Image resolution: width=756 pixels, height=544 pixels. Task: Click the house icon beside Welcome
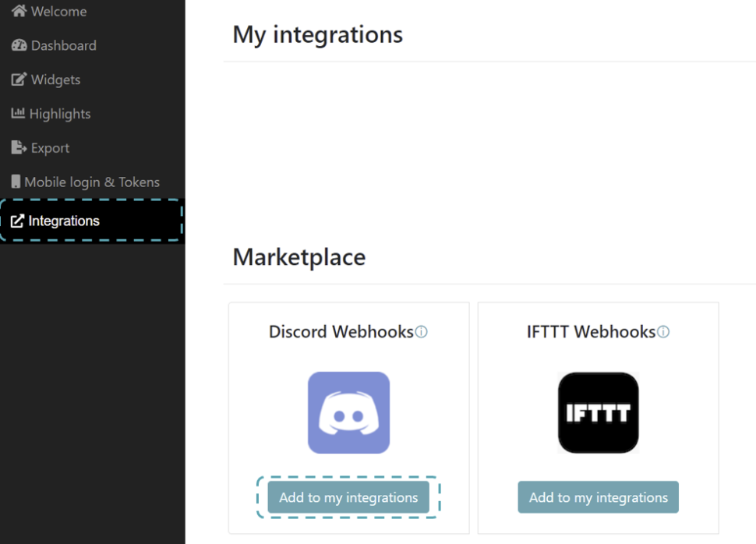[x=19, y=12]
